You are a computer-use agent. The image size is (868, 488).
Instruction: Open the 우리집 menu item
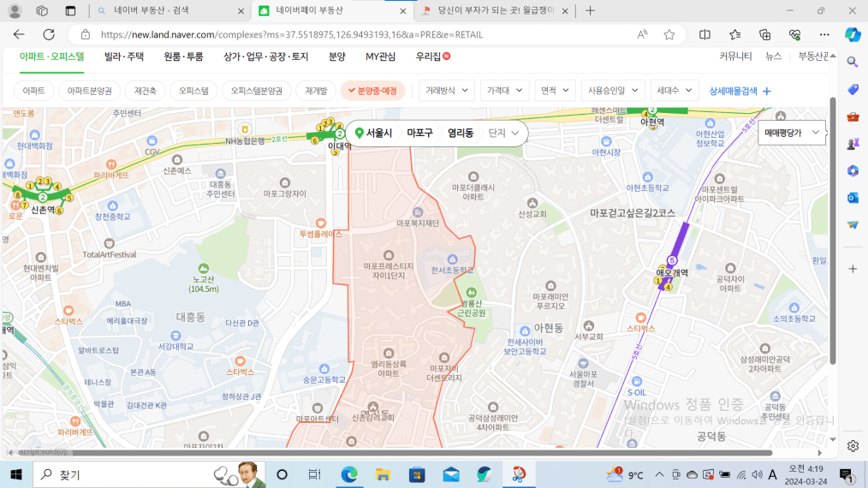point(432,57)
